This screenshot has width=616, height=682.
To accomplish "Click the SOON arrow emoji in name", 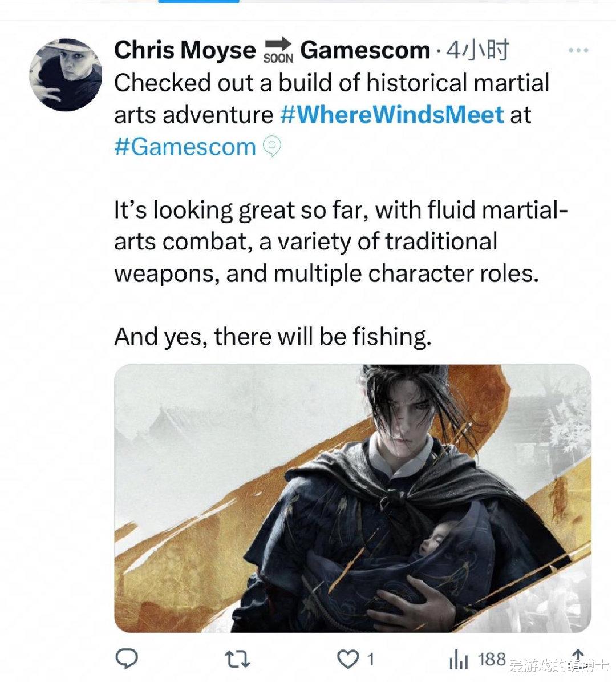I will pos(279,50).
